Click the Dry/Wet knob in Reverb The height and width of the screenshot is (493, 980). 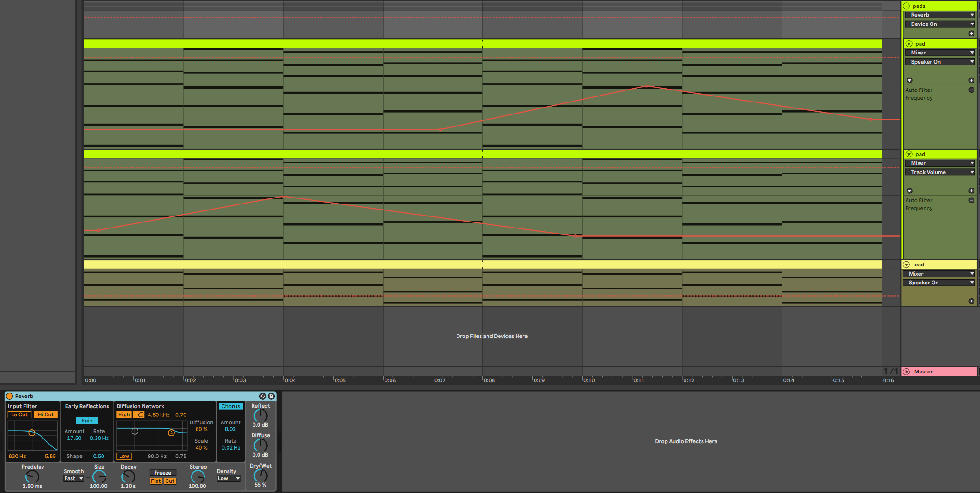[260, 475]
